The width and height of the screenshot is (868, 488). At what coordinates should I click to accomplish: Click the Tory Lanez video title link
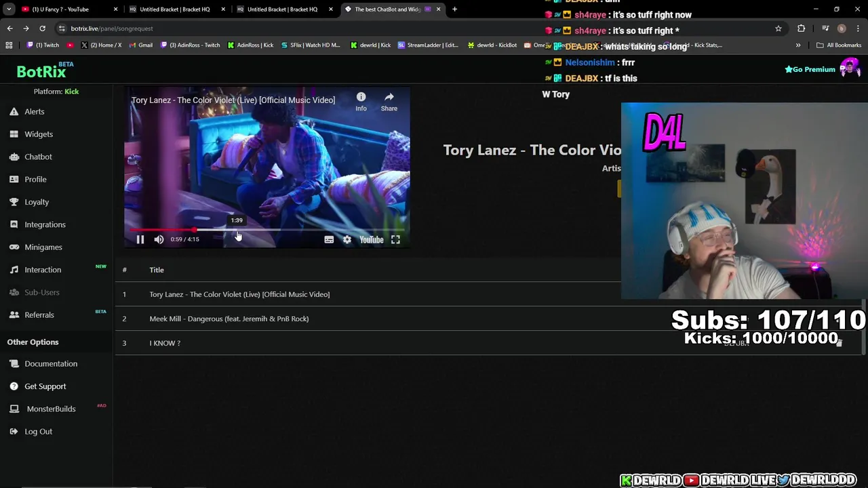click(x=233, y=100)
